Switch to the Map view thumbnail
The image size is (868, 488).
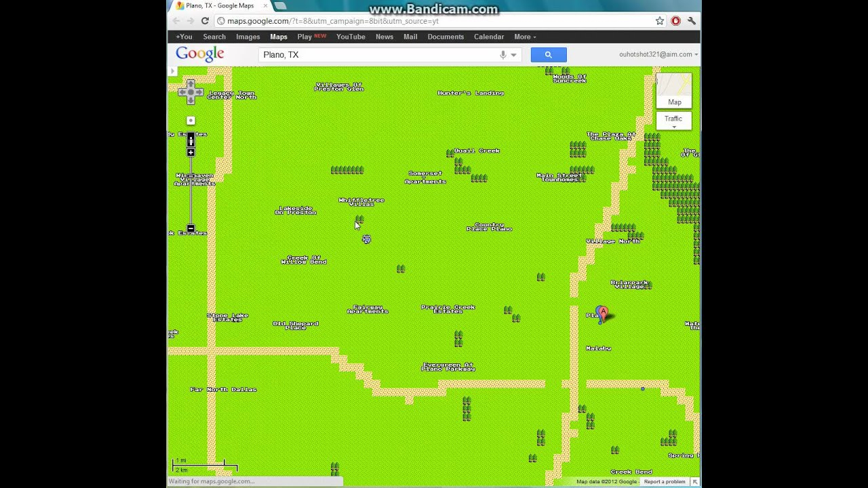[x=674, y=90]
